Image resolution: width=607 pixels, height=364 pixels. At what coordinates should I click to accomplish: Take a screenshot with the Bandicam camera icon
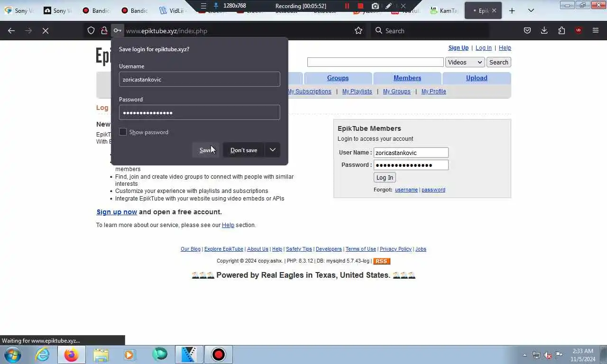tap(375, 6)
